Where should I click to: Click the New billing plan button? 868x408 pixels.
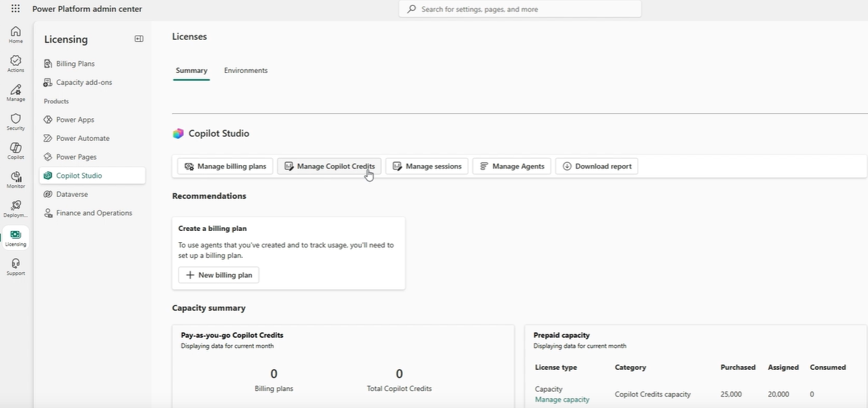point(219,275)
